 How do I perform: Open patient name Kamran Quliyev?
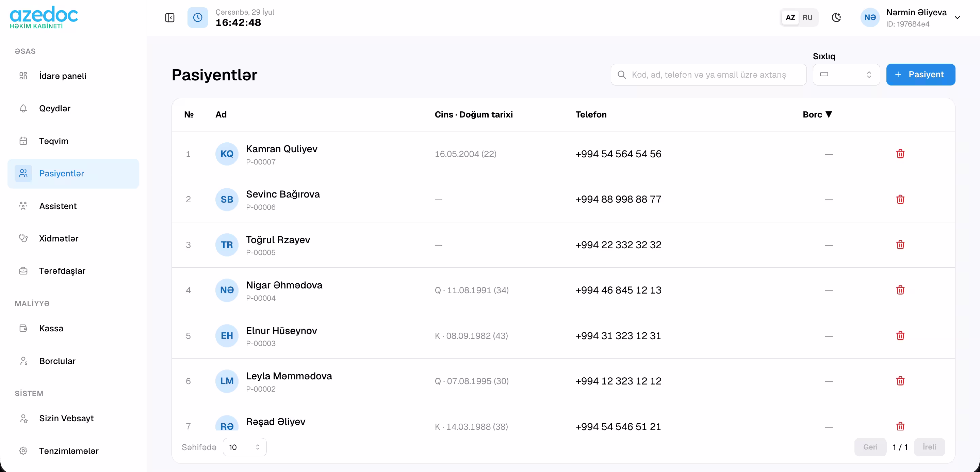pos(281,149)
